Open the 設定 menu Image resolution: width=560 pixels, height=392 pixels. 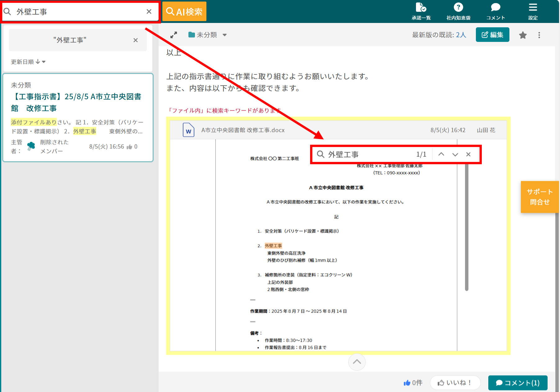click(x=533, y=11)
